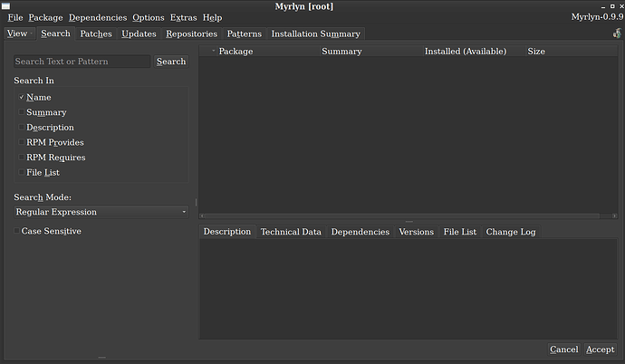Expand the View dropdown button

(x=19, y=34)
